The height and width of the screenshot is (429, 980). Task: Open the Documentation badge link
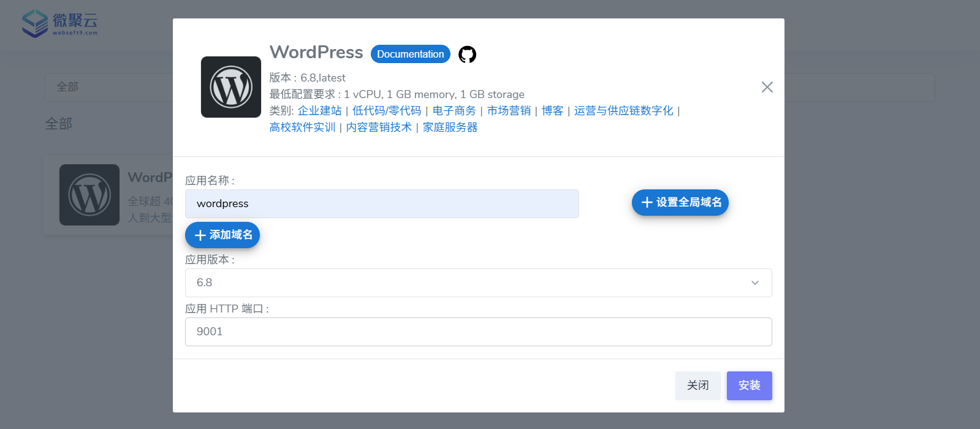click(x=411, y=54)
